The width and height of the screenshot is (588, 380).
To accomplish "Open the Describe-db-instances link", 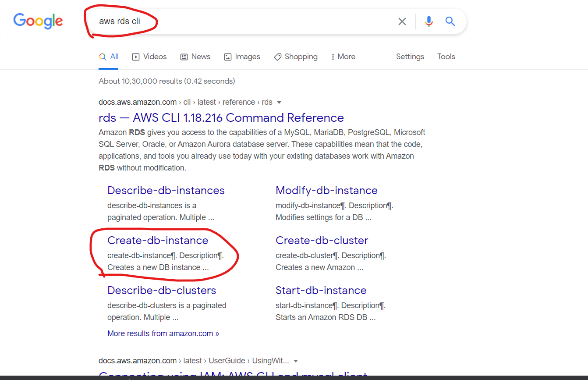I will pyautogui.click(x=166, y=191).
